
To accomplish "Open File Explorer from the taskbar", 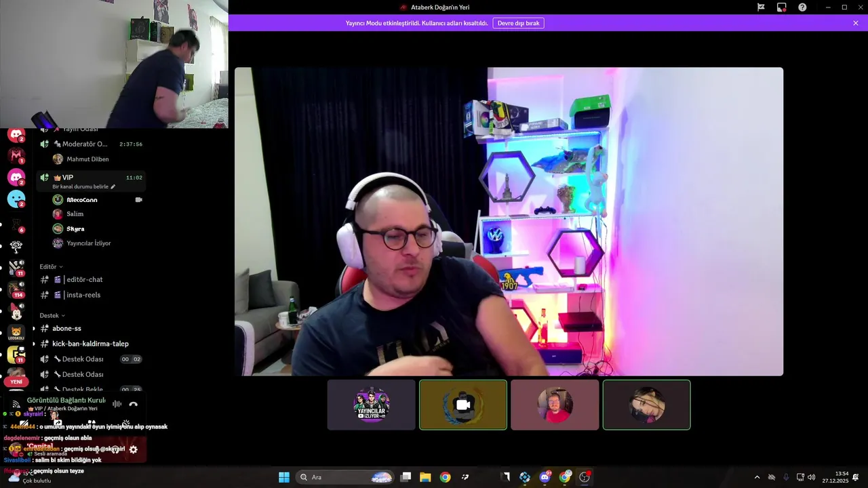I will (x=425, y=477).
